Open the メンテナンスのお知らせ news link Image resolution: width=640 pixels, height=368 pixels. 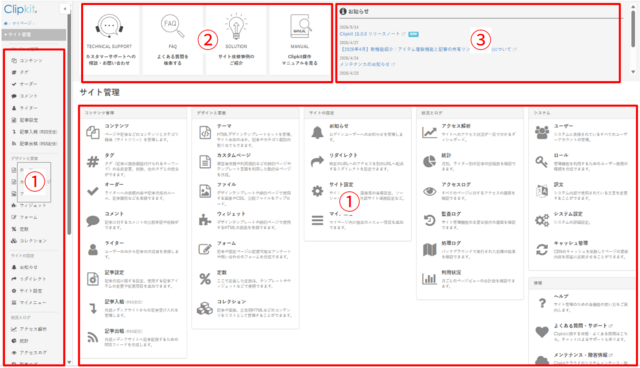(x=365, y=64)
